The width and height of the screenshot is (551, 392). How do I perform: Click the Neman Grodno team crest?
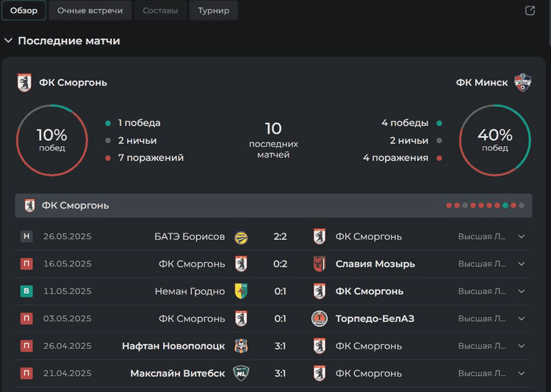click(x=240, y=291)
